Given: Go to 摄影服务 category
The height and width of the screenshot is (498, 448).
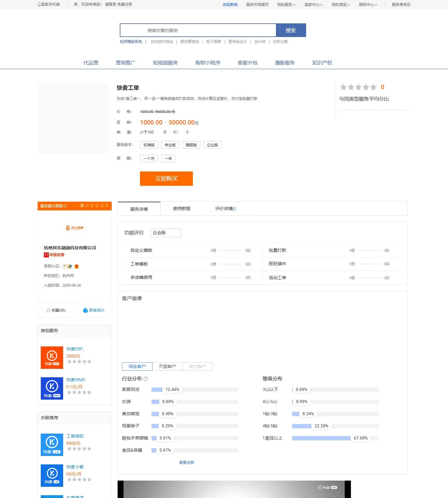Looking at the screenshot, I should (285, 63).
